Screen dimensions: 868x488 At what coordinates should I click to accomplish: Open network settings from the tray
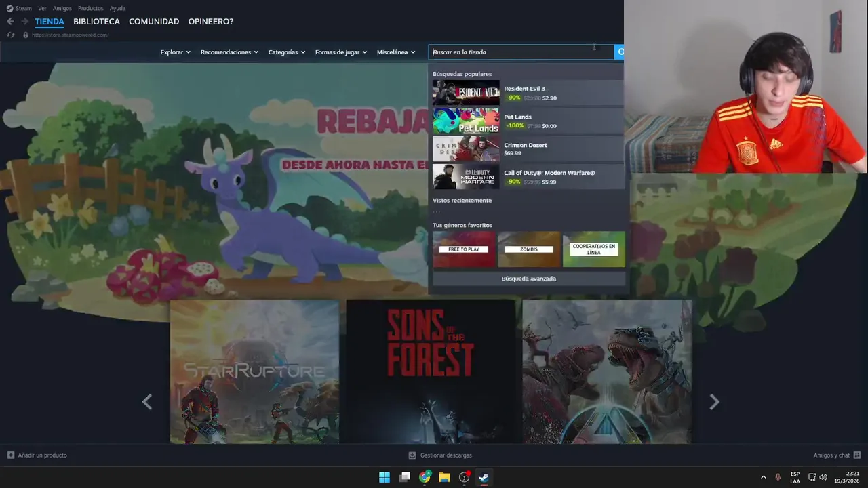[x=812, y=477]
